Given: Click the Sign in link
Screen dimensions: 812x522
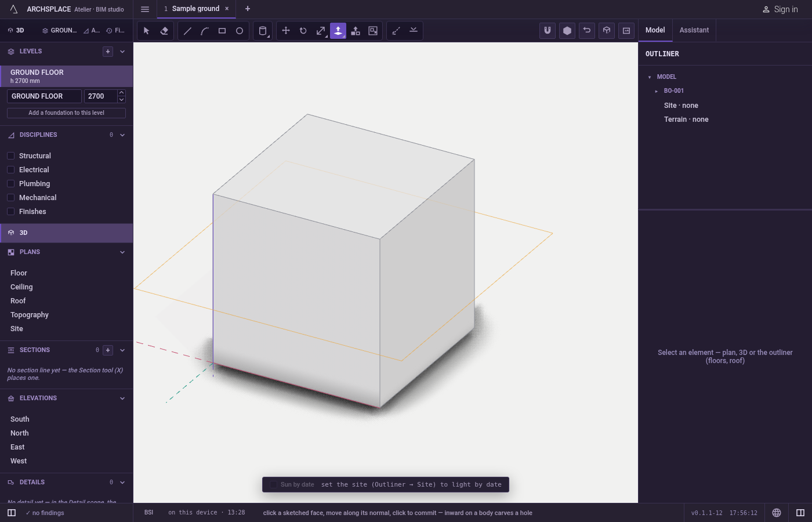Looking at the screenshot, I should tap(780, 9).
